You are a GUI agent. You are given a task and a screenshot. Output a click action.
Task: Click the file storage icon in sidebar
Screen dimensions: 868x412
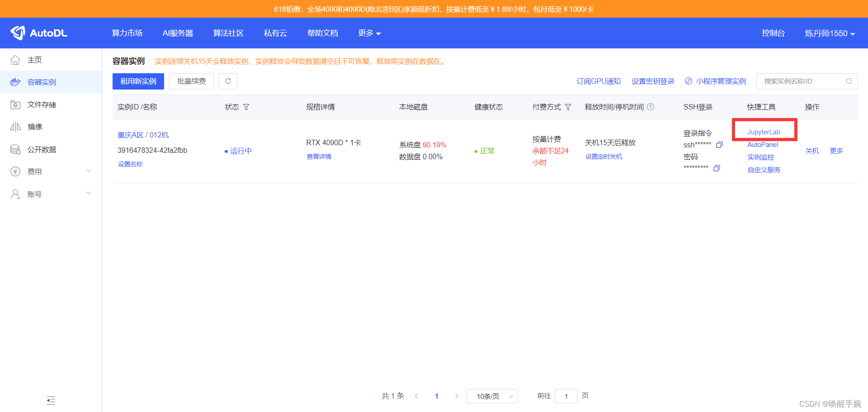[15, 104]
